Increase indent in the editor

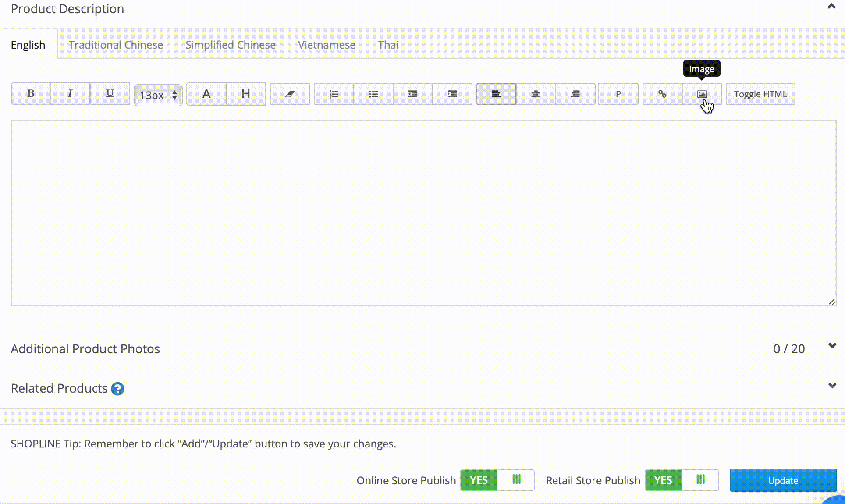[x=452, y=94]
